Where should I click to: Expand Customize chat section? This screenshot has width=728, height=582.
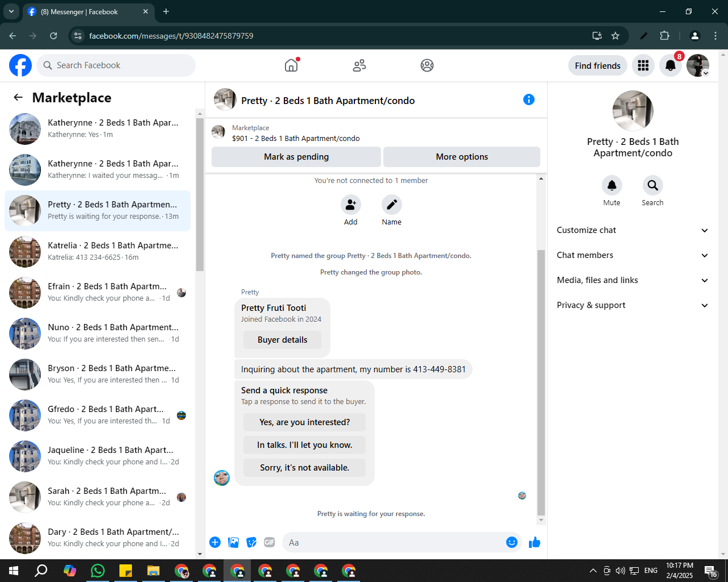tap(632, 230)
